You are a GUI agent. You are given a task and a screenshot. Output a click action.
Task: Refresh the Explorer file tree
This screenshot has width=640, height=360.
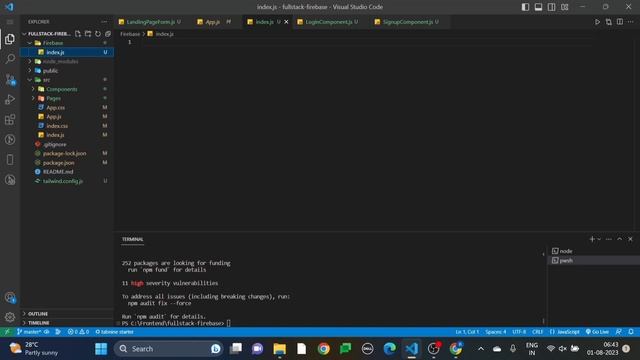(98, 34)
